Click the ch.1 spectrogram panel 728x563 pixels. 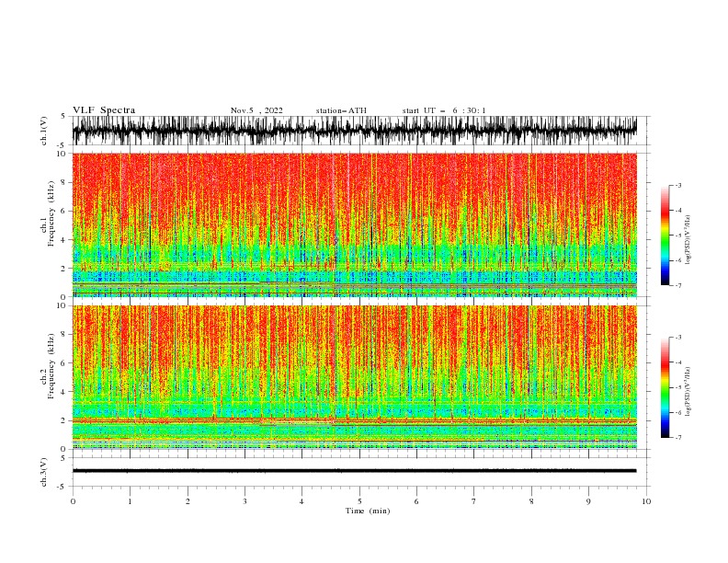tap(354, 224)
